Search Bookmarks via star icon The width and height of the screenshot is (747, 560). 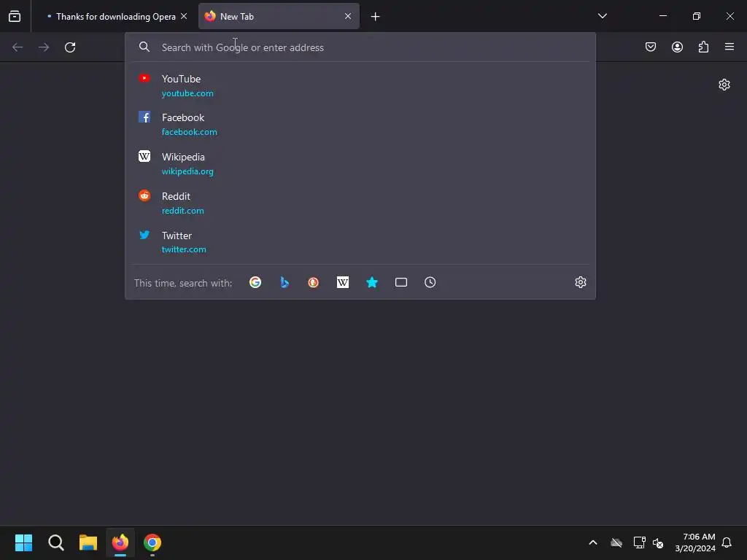pyautogui.click(x=372, y=282)
